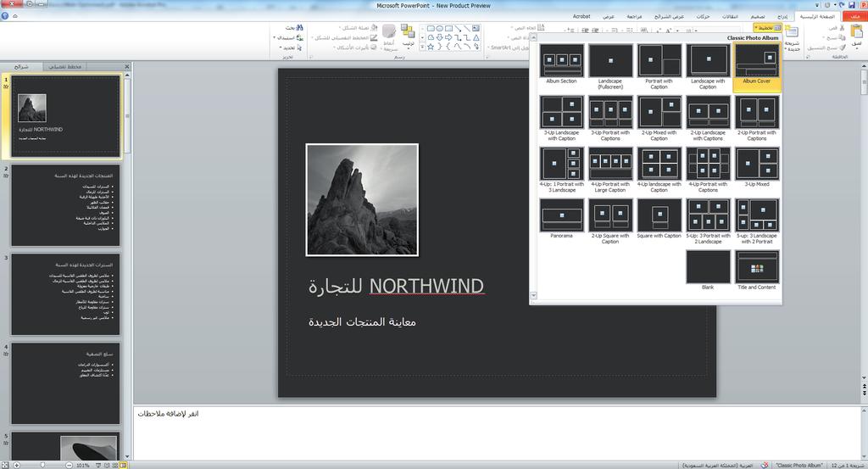Select the 3-Up Portrait with Captions layout
Screen dimensions: 868x469
[x=610, y=118]
